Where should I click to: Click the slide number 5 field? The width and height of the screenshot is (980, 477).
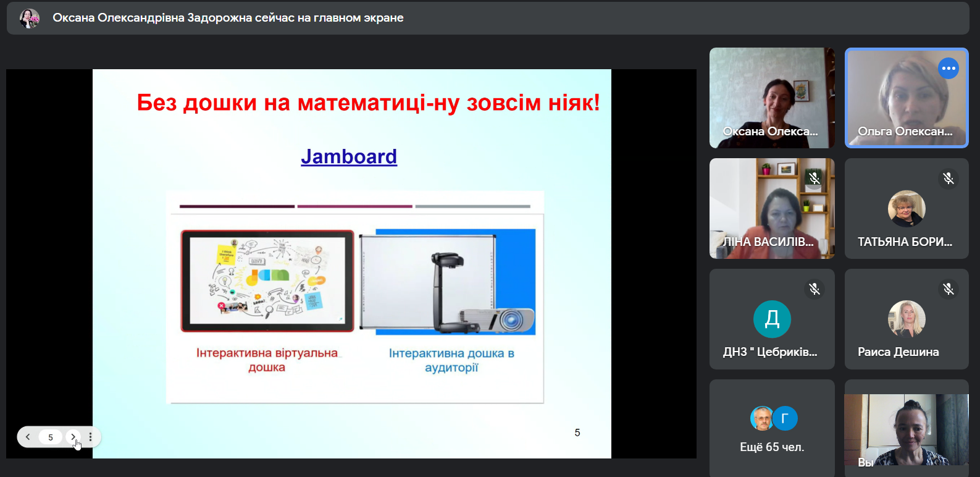(51, 437)
